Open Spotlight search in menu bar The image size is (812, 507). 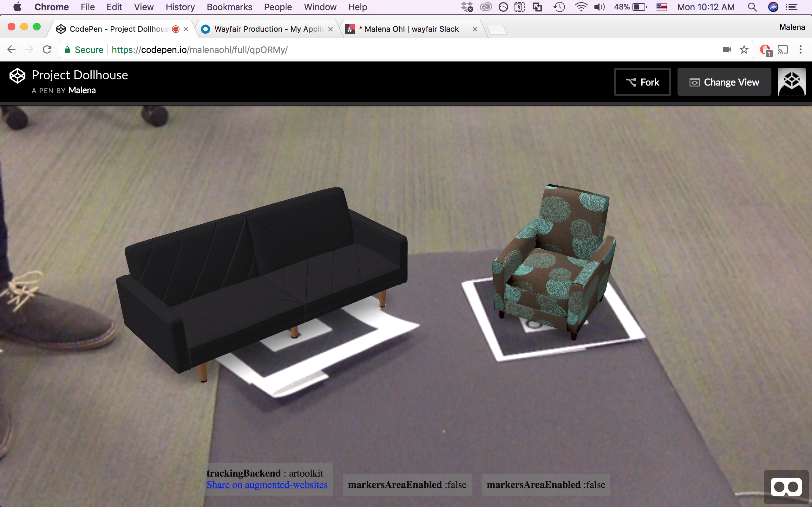pyautogui.click(x=753, y=7)
